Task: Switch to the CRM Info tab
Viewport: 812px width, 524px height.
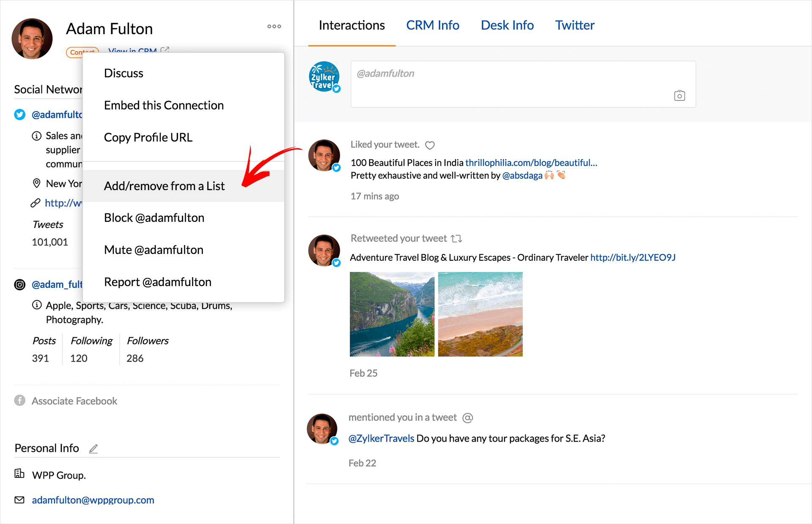Action: pyautogui.click(x=432, y=25)
